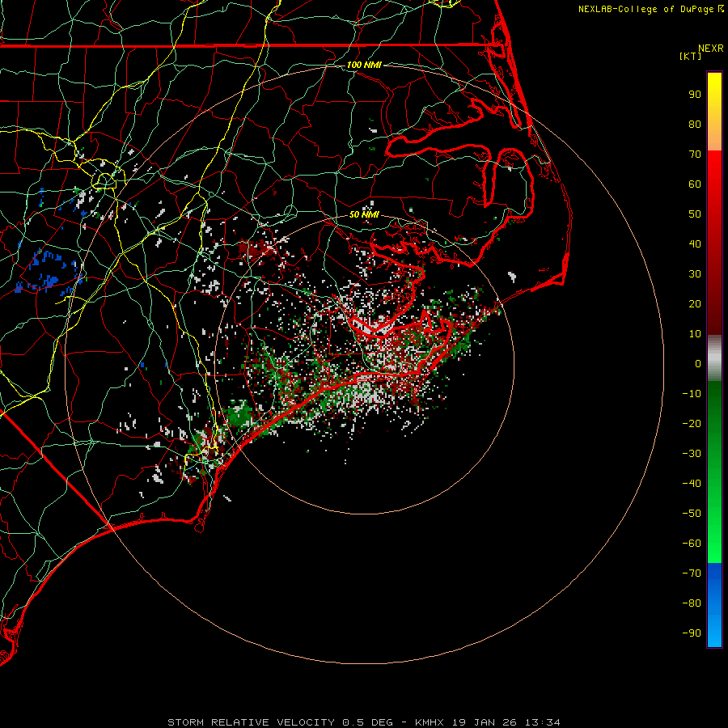Click the -90 value on the velocity scale
Screen dimensions: 728x728
(x=692, y=633)
